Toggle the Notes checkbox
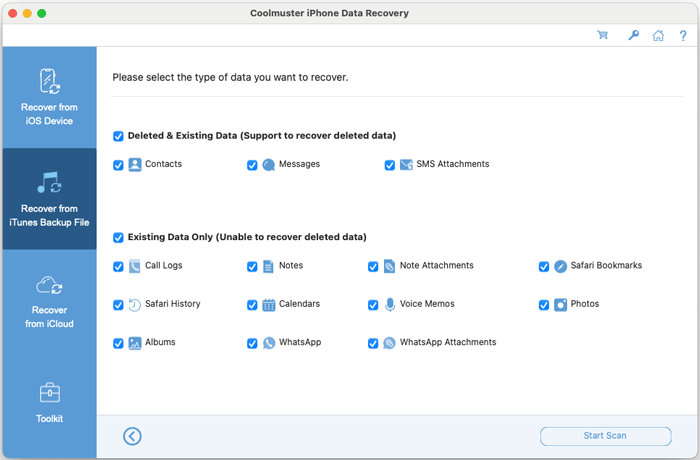 252,267
